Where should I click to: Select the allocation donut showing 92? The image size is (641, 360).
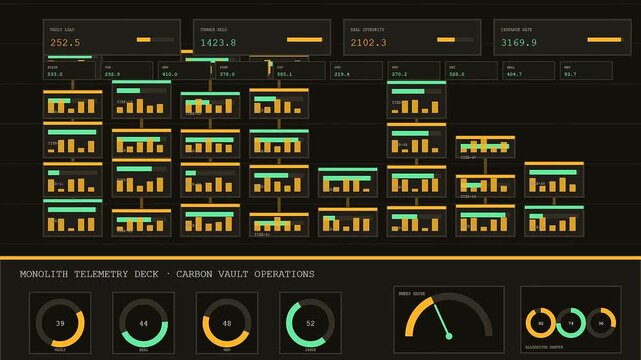(x=540, y=323)
